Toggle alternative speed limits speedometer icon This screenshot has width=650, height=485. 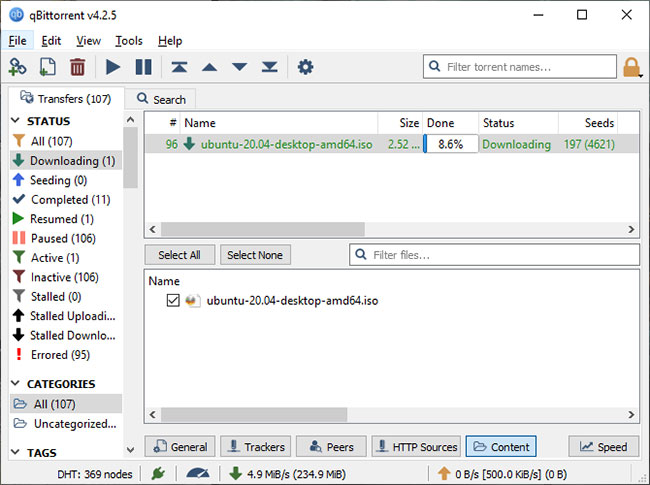[x=198, y=473]
